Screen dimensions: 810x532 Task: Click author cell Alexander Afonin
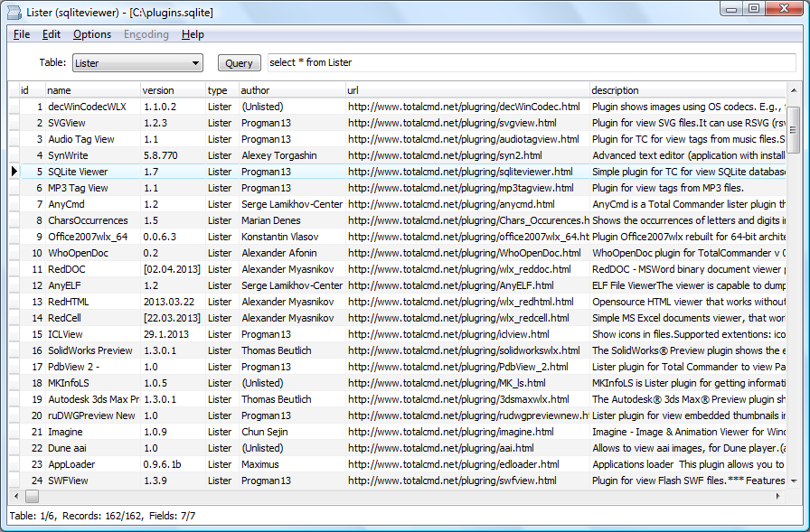point(292,254)
